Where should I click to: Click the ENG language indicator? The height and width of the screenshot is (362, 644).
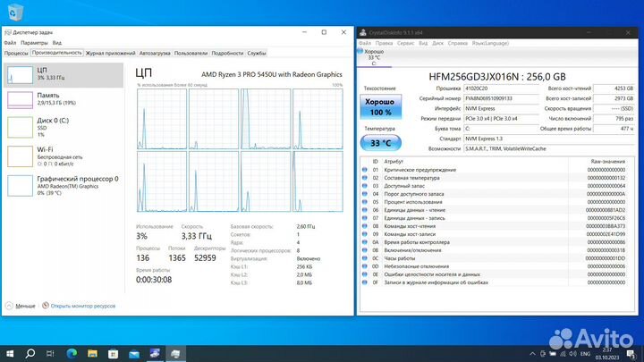[x=585, y=354]
